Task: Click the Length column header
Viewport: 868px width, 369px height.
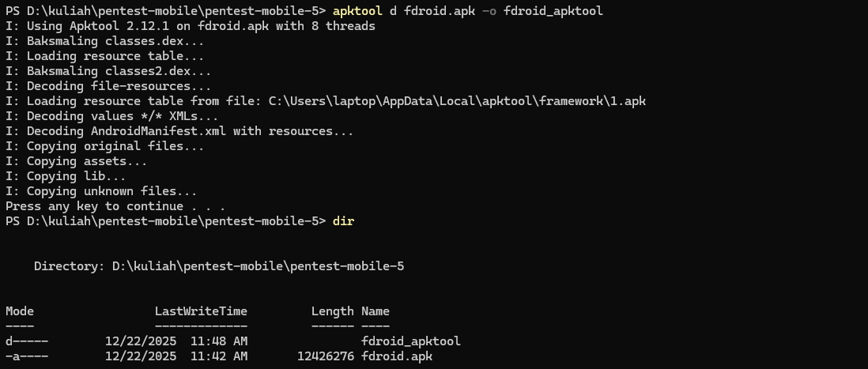Action: coord(332,311)
